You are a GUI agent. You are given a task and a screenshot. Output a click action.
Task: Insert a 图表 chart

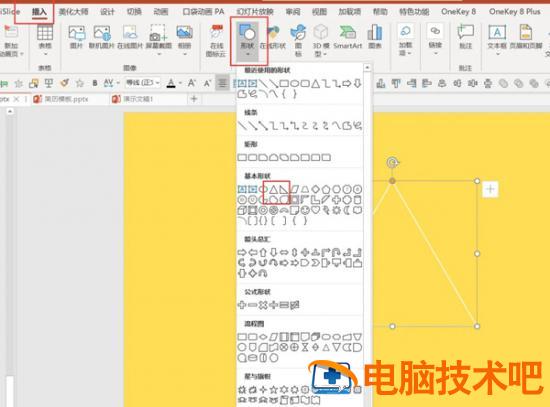(375, 37)
